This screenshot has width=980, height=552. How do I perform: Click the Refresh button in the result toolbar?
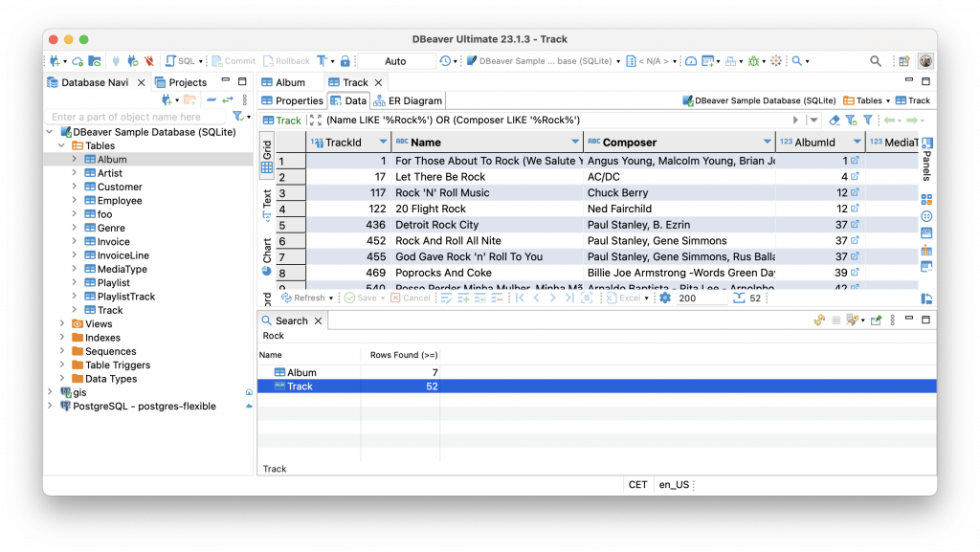click(303, 298)
